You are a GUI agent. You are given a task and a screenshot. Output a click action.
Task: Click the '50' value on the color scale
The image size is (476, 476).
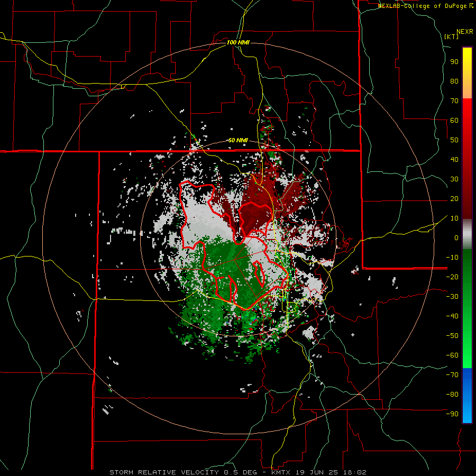point(454,140)
